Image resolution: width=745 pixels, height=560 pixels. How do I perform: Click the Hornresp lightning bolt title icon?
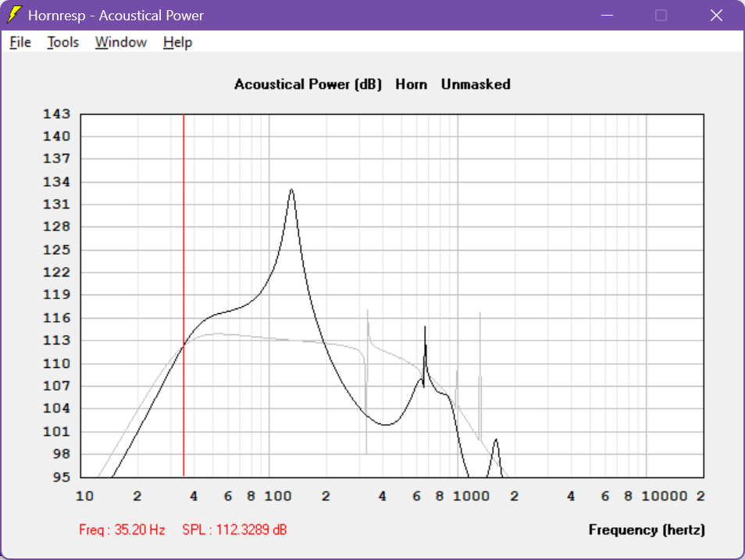click(x=14, y=15)
